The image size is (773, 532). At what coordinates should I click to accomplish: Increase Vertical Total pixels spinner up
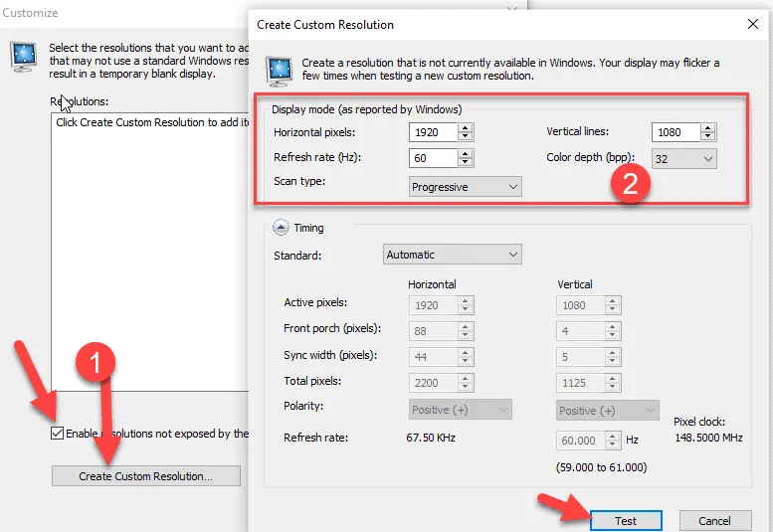tap(612, 379)
